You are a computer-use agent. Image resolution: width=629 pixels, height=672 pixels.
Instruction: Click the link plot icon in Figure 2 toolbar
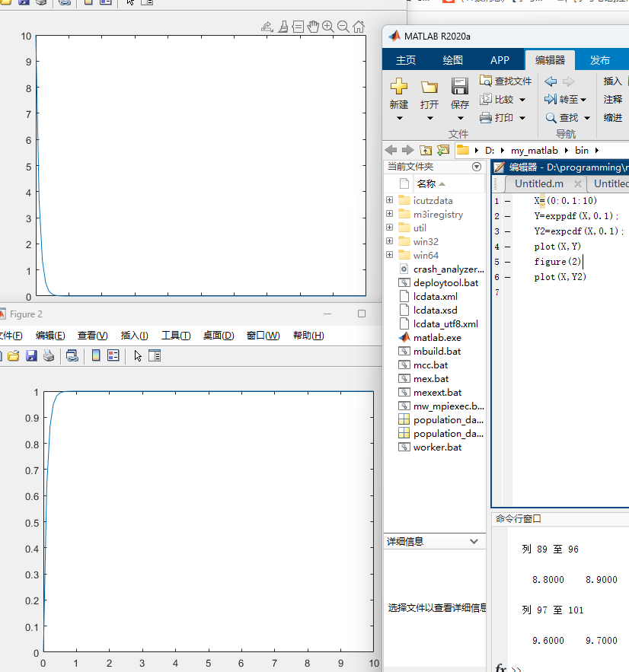coord(72,355)
